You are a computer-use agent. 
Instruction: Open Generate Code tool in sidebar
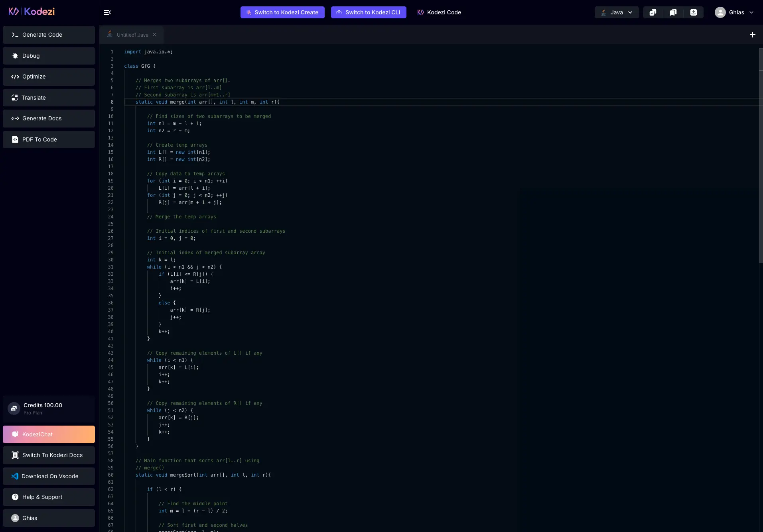pyautogui.click(x=49, y=35)
